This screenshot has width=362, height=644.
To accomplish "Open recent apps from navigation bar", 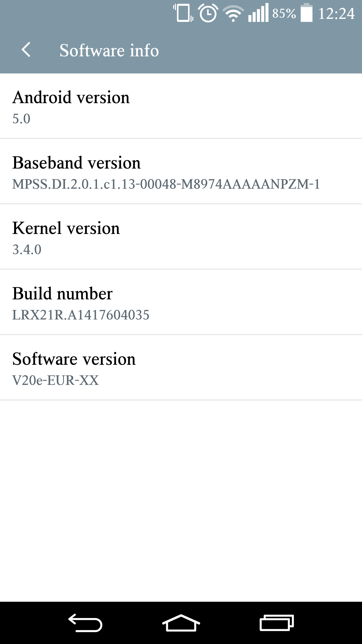I will [277, 623].
